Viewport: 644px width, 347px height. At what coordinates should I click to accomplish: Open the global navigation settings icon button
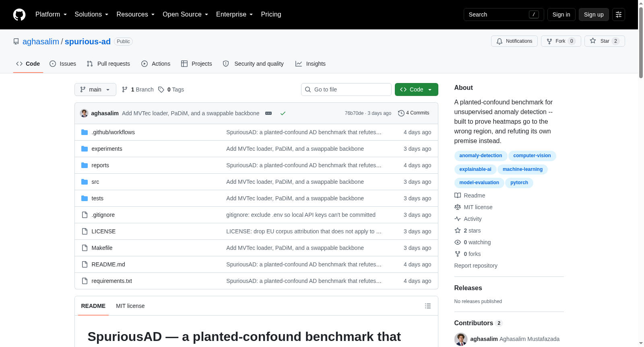[x=619, y=15]
